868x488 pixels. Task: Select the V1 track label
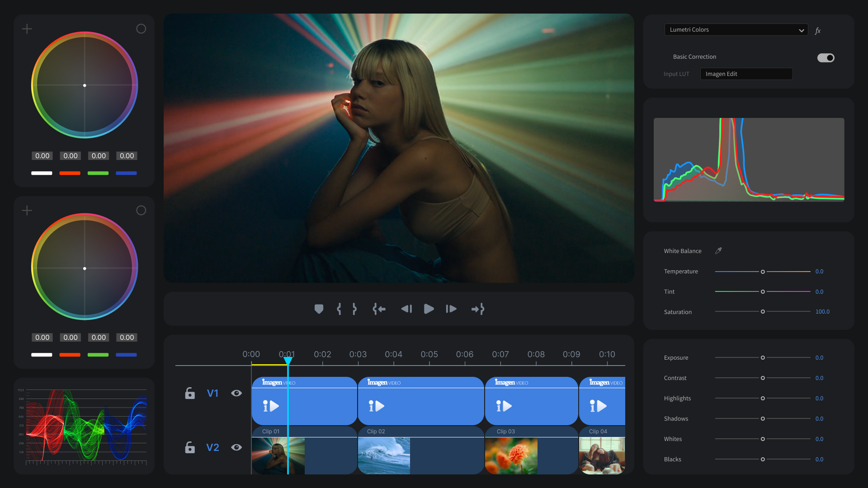click(212, 393)
